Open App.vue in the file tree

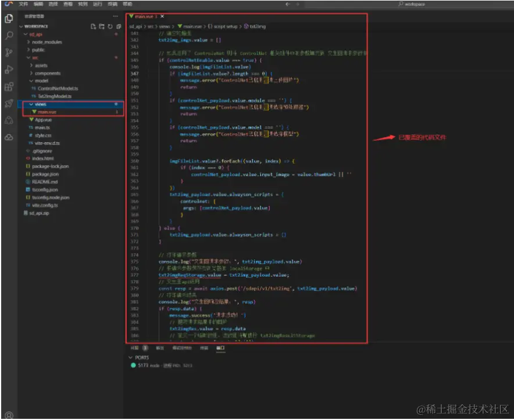point(43,120)
